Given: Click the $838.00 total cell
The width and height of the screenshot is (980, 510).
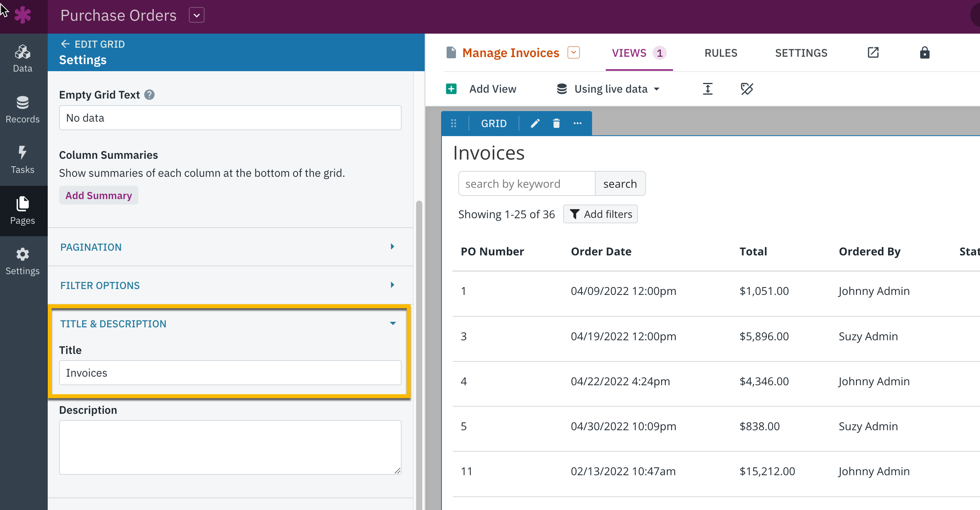Looking at the screenshot, I should coord(759,426).
